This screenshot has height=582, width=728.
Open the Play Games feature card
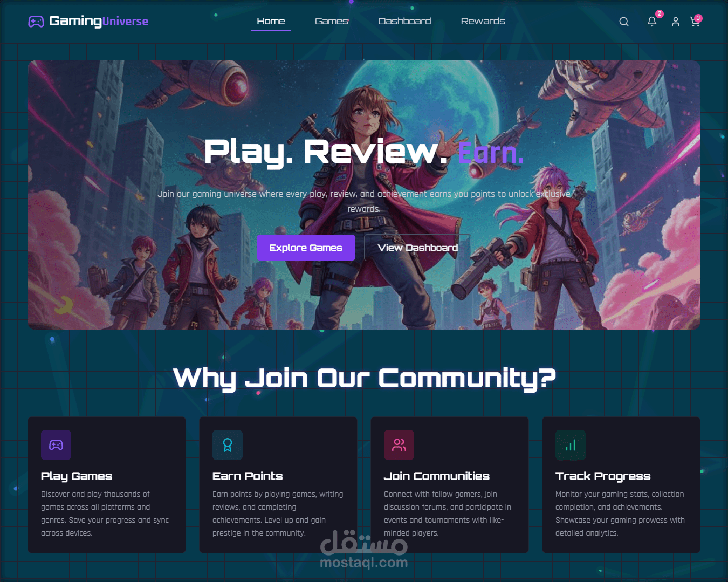(106, 484)
